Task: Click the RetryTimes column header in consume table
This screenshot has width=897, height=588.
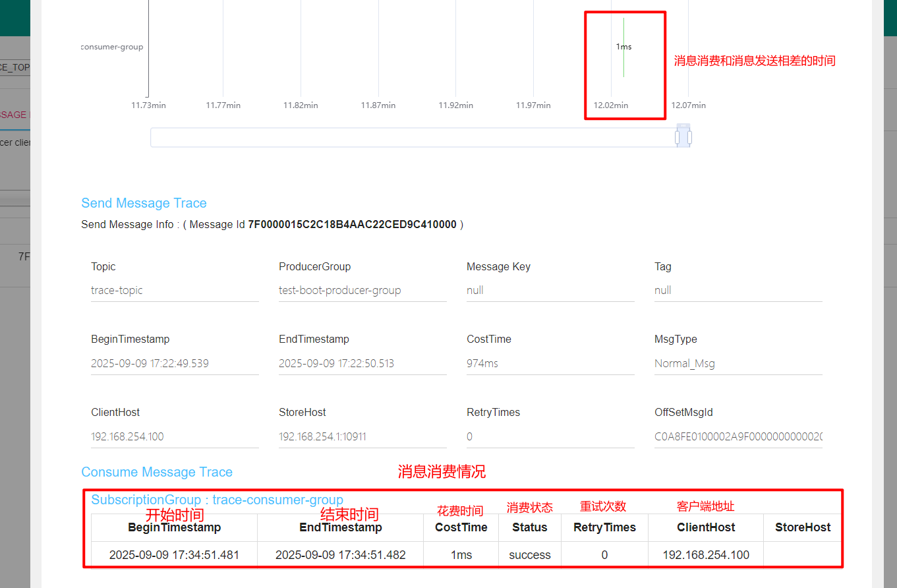Action: pos(604,527)
